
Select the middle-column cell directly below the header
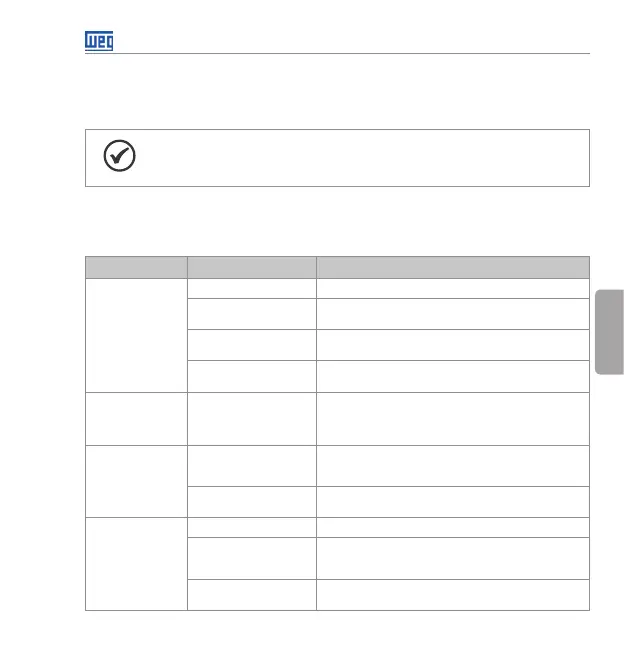pos(252,287)
